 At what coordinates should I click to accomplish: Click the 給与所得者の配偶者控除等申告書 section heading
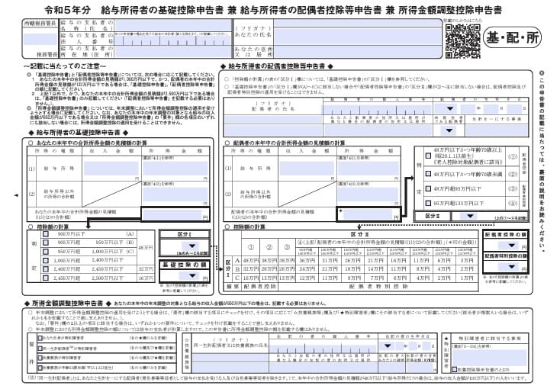(277, 66)
